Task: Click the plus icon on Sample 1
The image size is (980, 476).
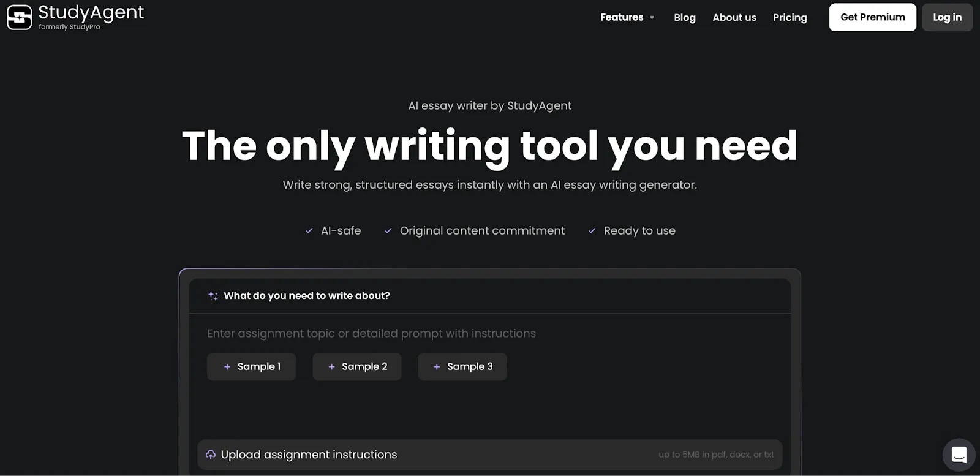Action: [227, 366]
